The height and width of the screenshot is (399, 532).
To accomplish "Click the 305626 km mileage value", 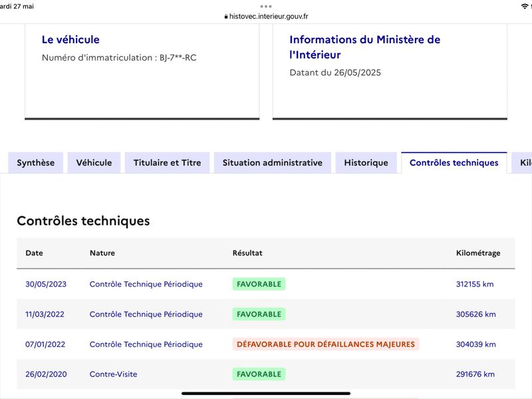I will pos(475,315).
